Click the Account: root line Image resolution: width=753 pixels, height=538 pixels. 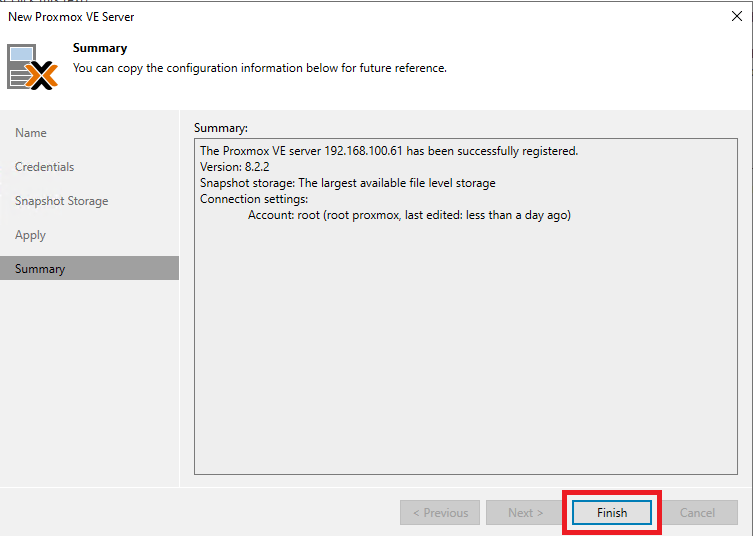[408, 215]
